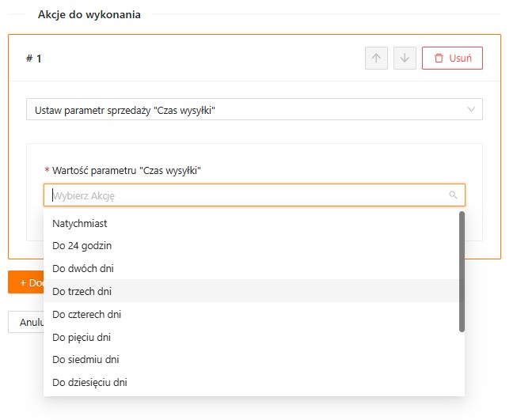Pick the "Do siedmiu dni" entry
The width and height of the screenshot is (517, 420).
click(85, 359)
